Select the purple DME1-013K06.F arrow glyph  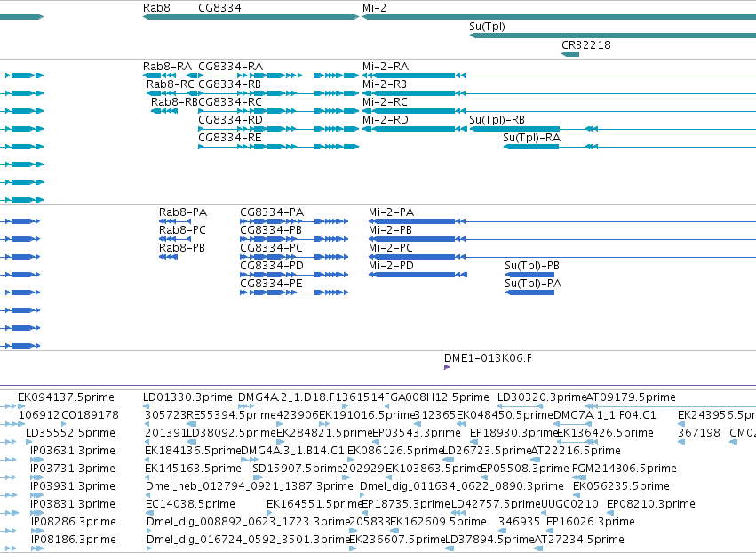447,367
